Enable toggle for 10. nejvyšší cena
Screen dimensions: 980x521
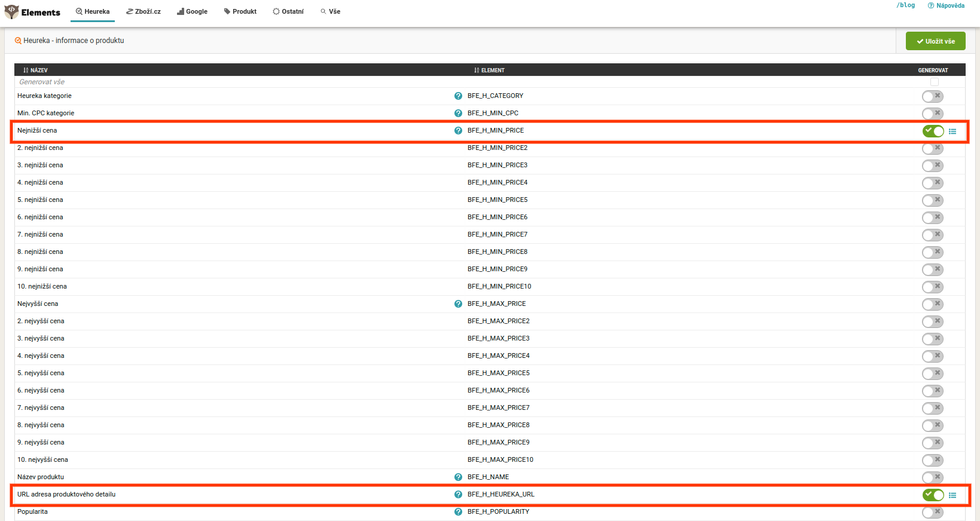click(x=933, y=460)
